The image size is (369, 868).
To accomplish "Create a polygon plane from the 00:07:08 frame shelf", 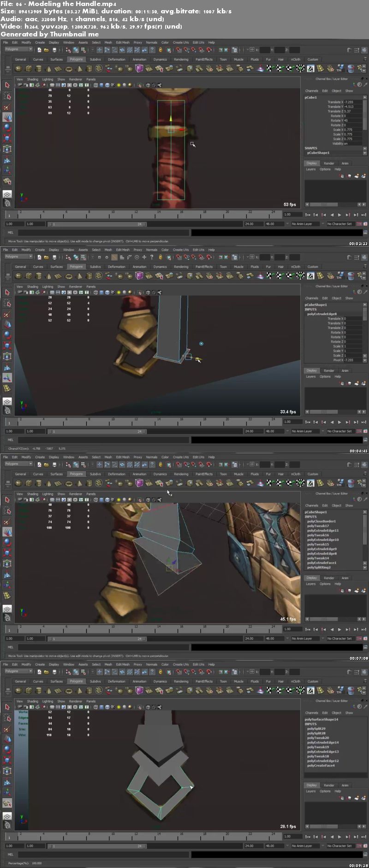I will click(x=59, y=483).
